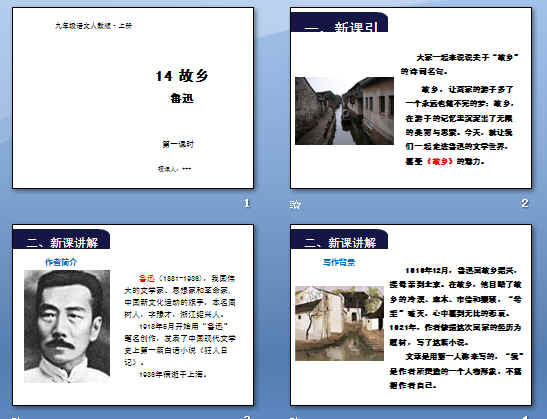Select slide 4 about writing background
The image size is (547, 419).
tap(411, 315)
